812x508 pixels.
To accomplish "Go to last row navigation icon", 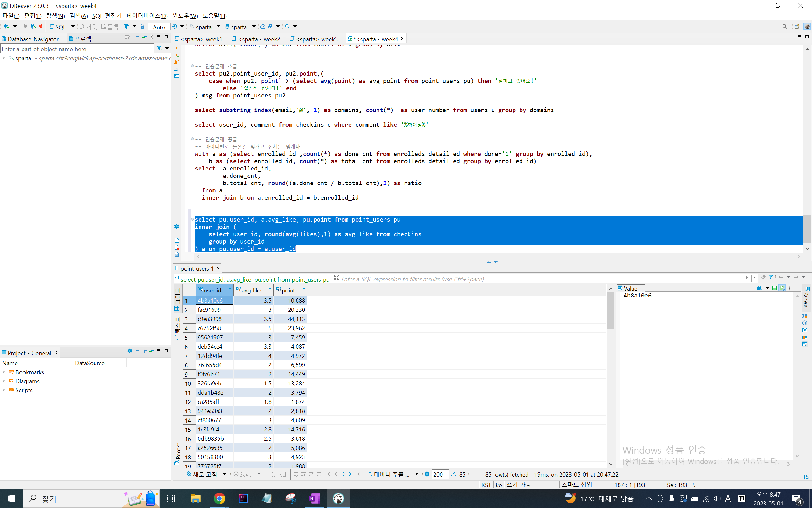I will (x=350, y=474).
